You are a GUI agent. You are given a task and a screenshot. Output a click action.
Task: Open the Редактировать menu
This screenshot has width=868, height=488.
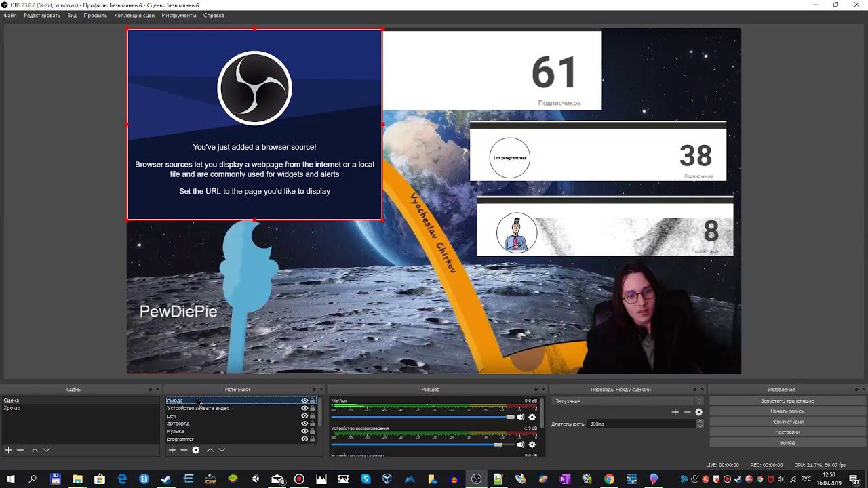coord(42,16)
